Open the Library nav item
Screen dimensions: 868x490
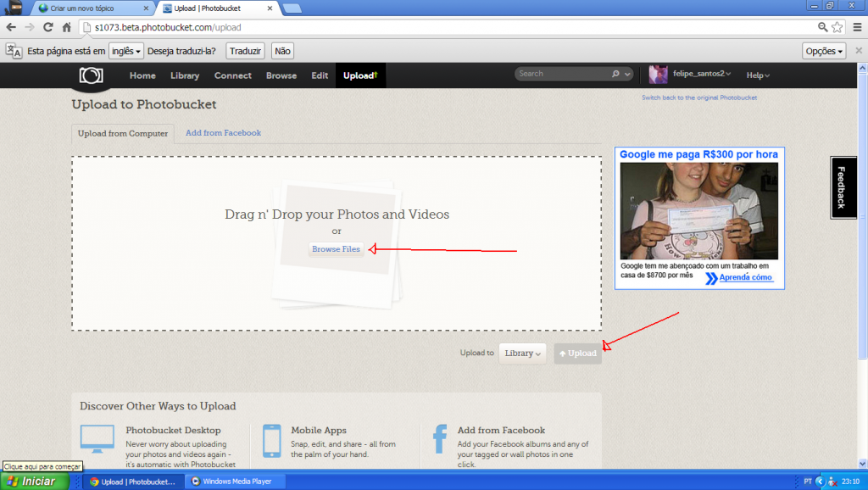click(185, 75)
